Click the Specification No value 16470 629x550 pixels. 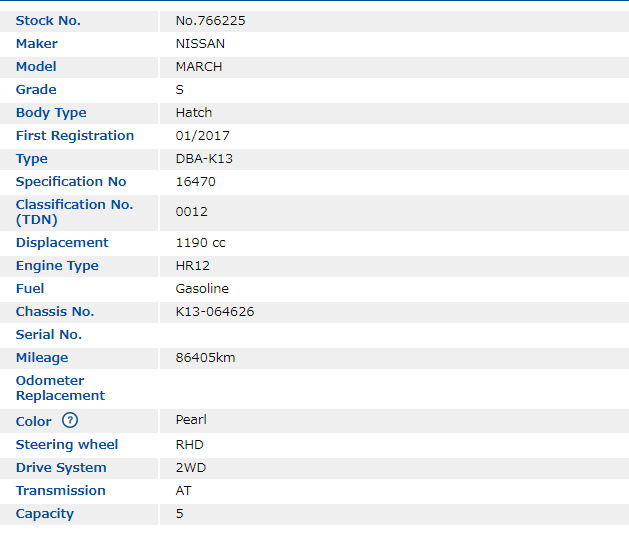(x=195, y=182)
